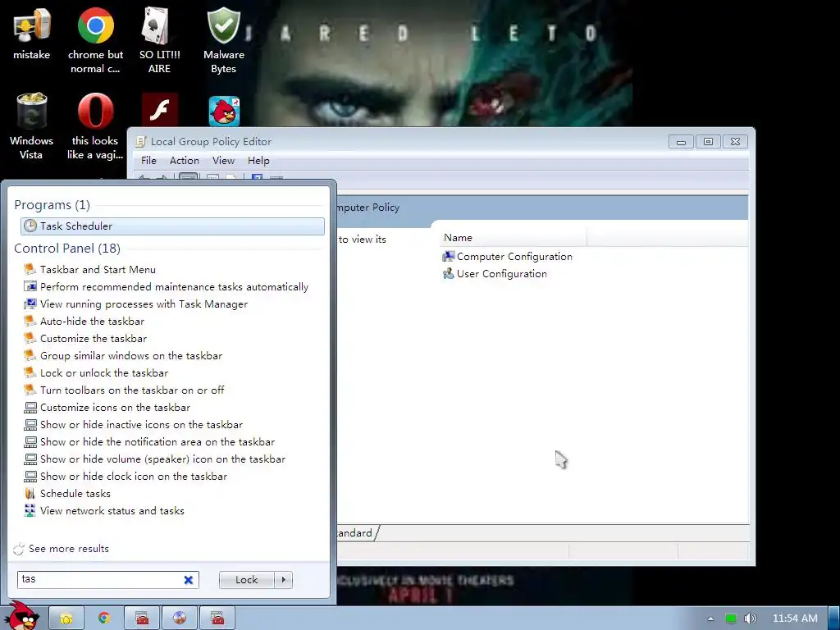Click the 11:54 AM clock
Screen dimensions: 840x630
795,619
